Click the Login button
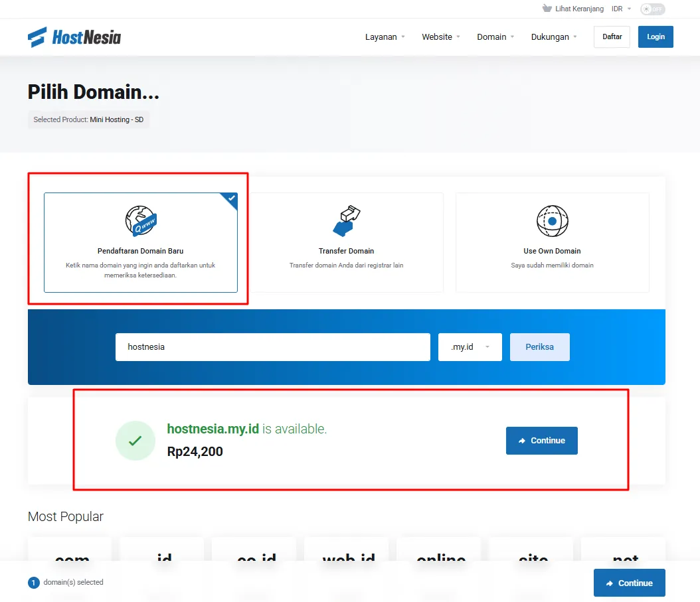This screenshot has width=700, height=602. click(656, 37)
